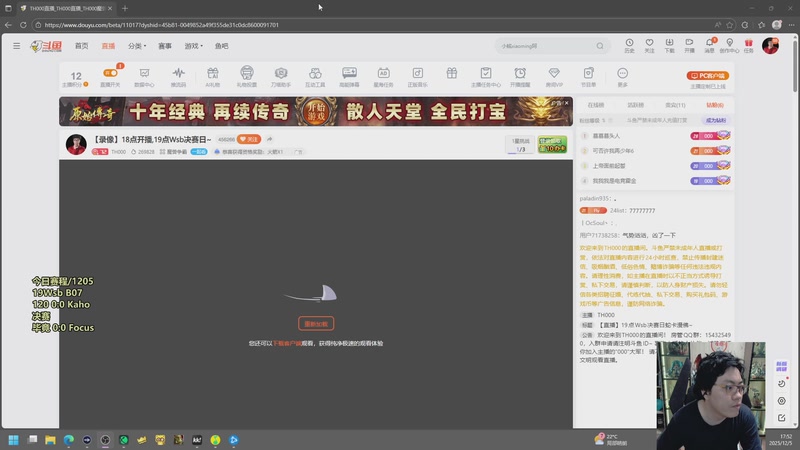Image resolution: width=800 pixels, height=450 pixels.
Task: Open the streamer avatar beside stream title
Action: coord(76,144)
